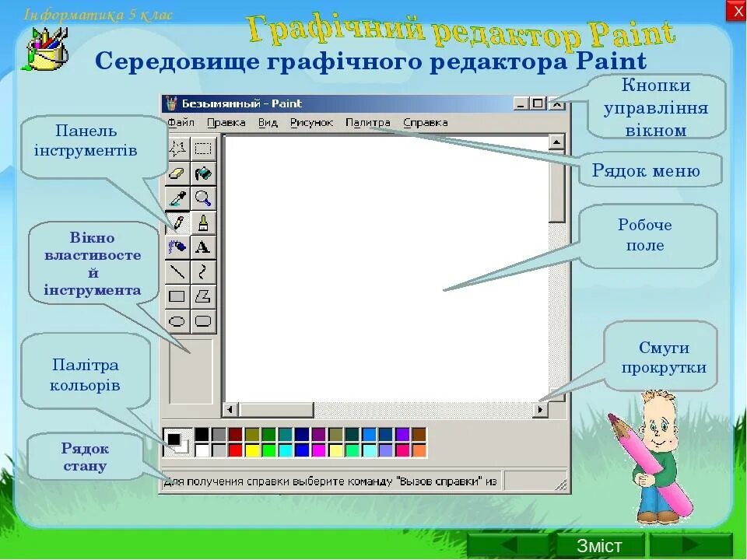
Task: Choose the Rectangle shape tool
Action: coord(177,296)
